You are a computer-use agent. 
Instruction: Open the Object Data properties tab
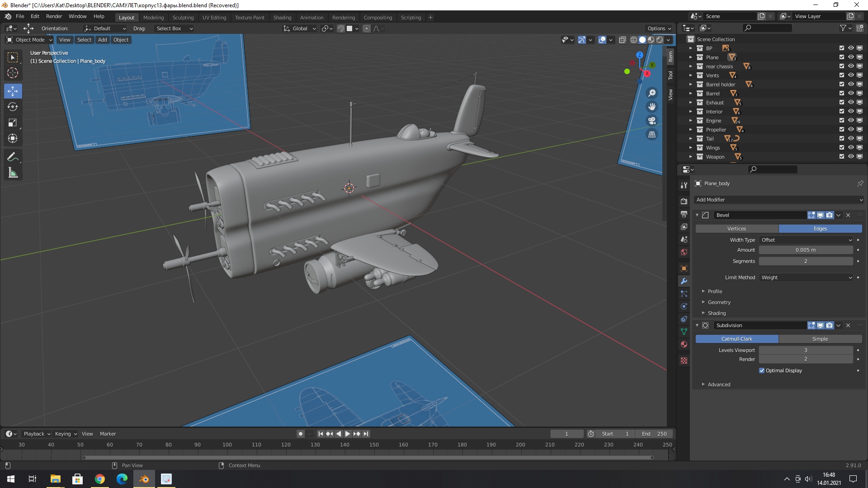[684, 332]
